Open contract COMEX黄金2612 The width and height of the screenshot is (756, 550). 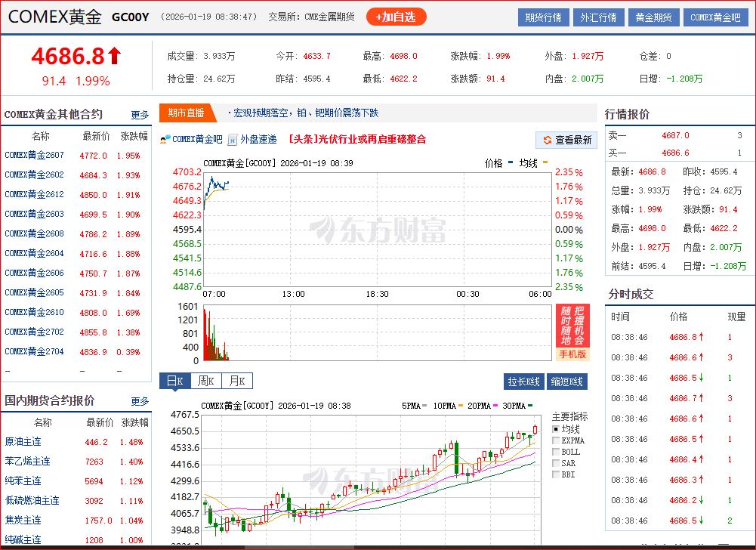click(34, 194)
